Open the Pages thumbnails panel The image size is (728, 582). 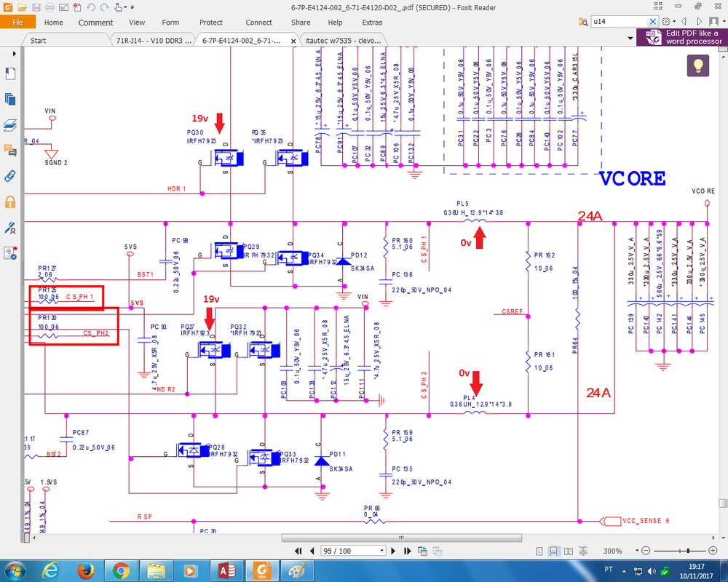10,99
